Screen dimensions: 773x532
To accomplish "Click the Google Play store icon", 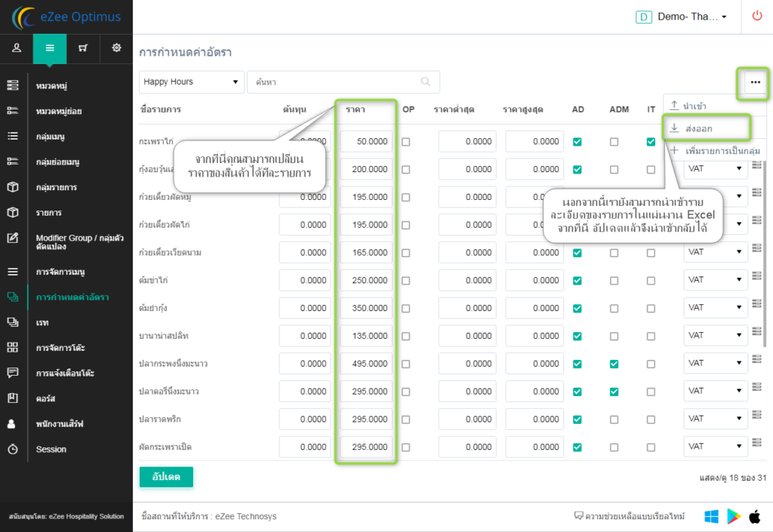I will [734, 516].
